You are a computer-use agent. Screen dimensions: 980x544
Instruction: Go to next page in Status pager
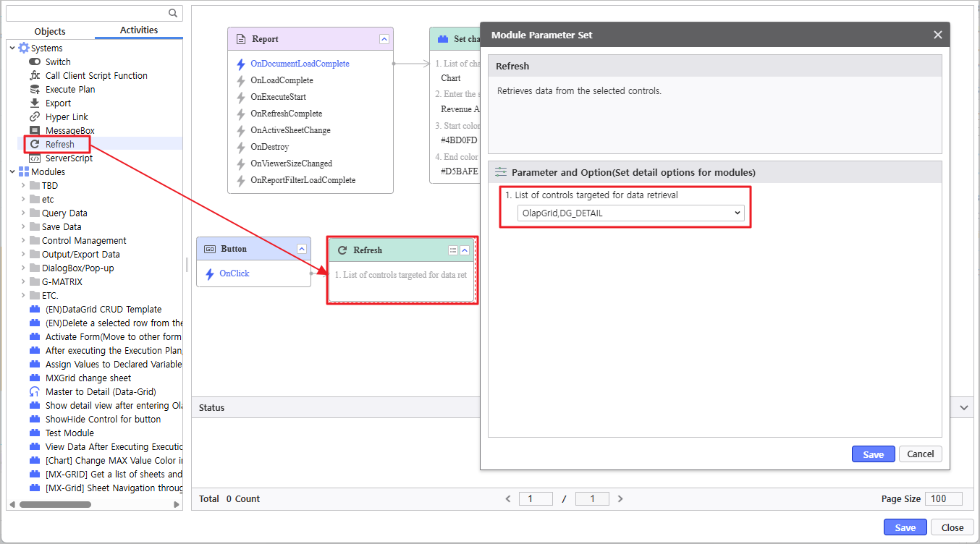tap(620, 498)
